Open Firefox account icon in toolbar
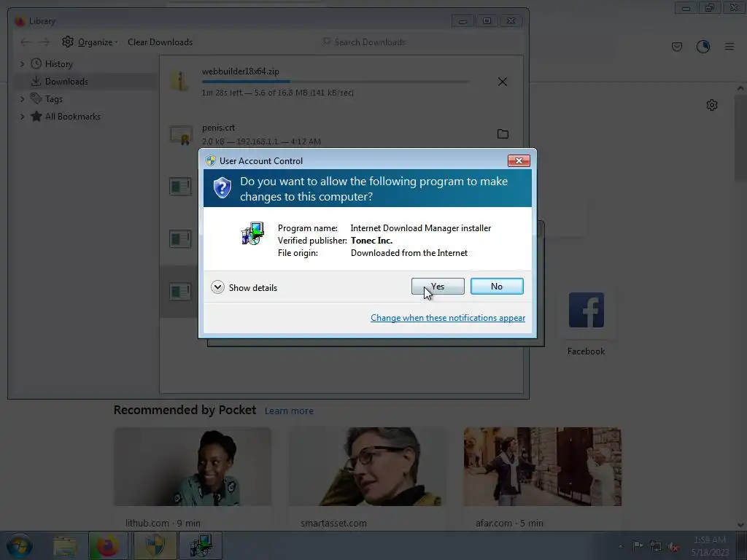This screenshot has width=747, height=560. (x=703, y=47)
